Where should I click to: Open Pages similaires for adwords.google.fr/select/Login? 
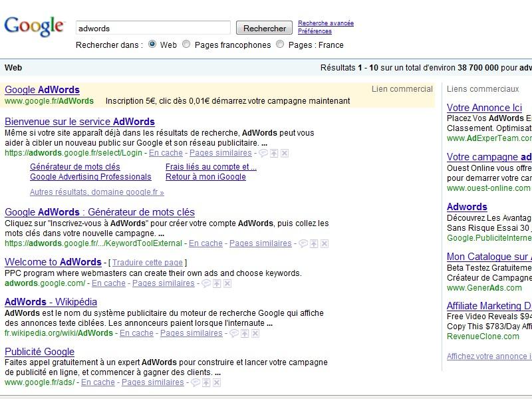point(221,153)
